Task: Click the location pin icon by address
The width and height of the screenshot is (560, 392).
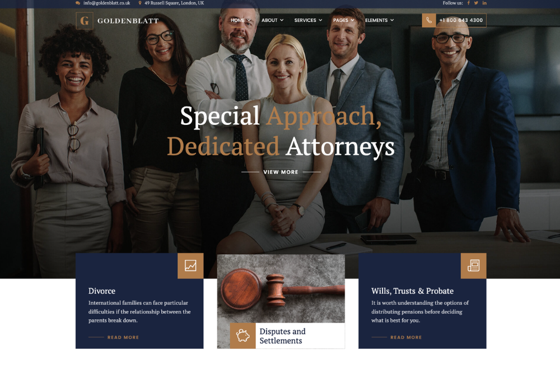Action: (140, 3)
